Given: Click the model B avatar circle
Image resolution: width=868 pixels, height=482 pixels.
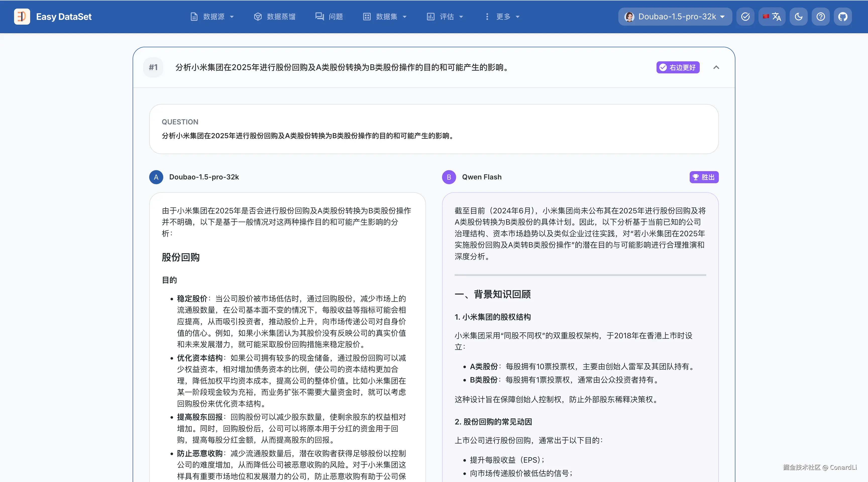Looking at the screenshot, I should tap(449, 177).
